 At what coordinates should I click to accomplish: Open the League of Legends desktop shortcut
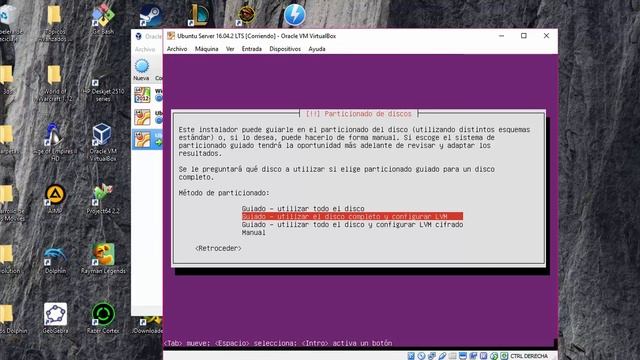[x=199, y=15]
